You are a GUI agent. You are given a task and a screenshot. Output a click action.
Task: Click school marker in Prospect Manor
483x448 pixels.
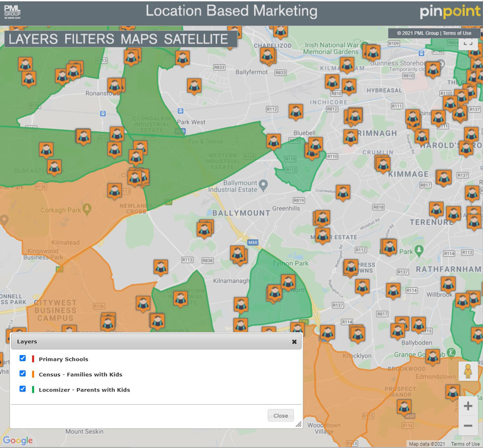403,407
